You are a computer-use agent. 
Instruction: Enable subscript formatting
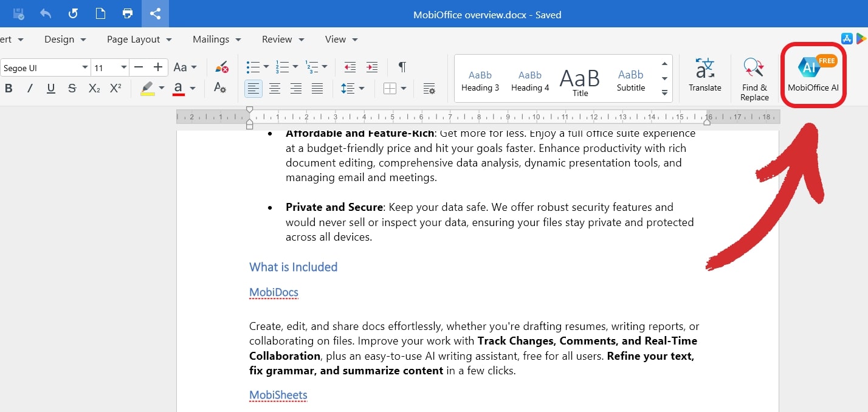(x=94, y=88)
